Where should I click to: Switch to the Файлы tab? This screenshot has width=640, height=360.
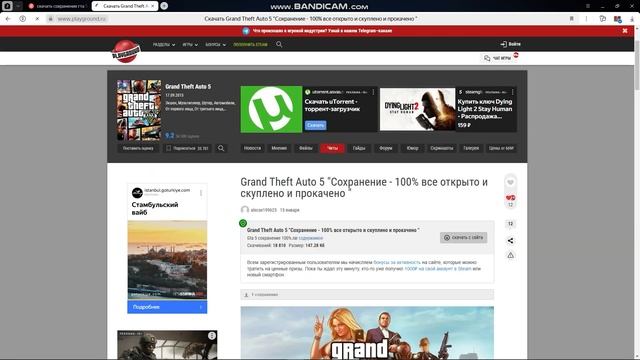point(306,148)
